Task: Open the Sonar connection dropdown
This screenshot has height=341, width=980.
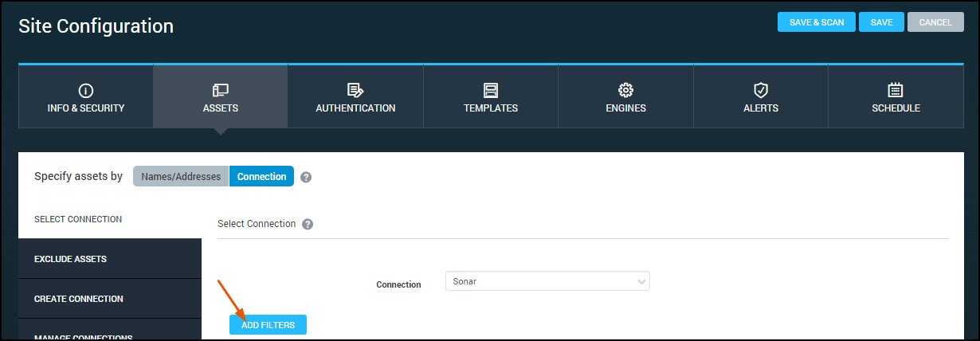Action: [547, 281]
